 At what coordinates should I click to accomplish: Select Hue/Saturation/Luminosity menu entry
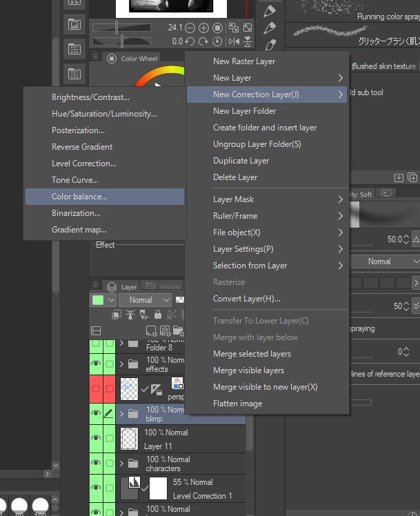pyautogui.click(x=105, y=114)
